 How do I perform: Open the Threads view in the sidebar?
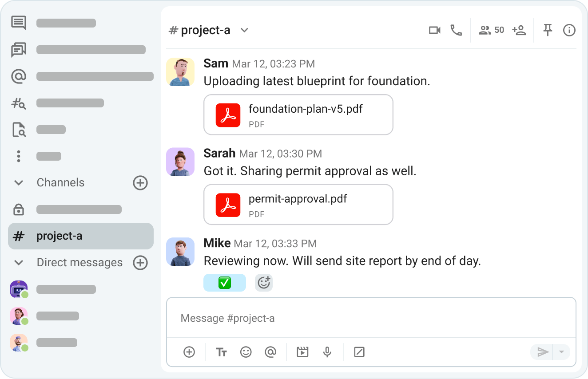18,49
